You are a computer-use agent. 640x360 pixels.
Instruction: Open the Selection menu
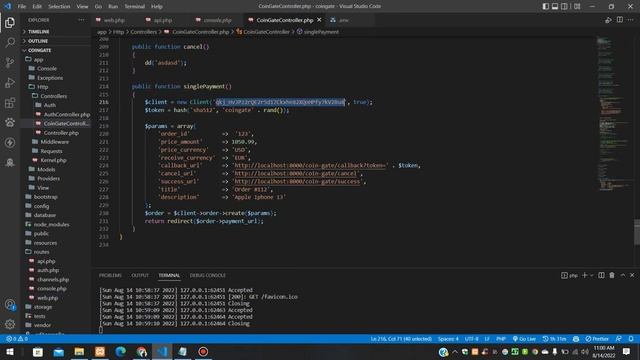click(59, 6)
